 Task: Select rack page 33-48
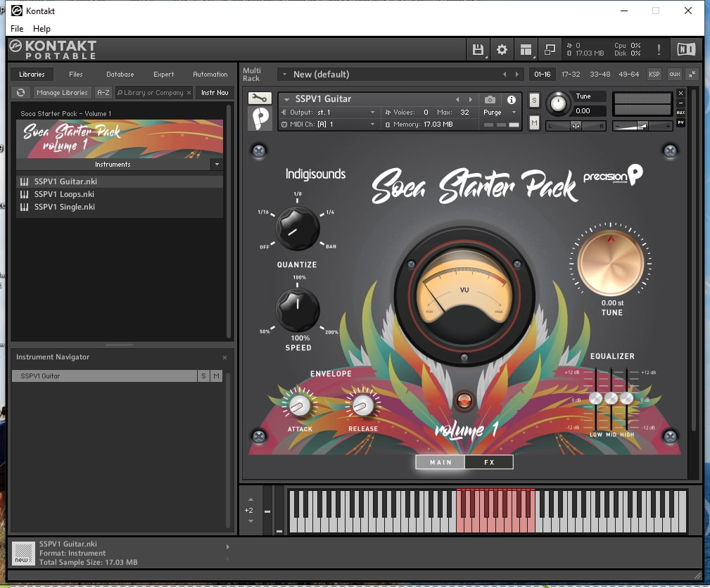600,75
